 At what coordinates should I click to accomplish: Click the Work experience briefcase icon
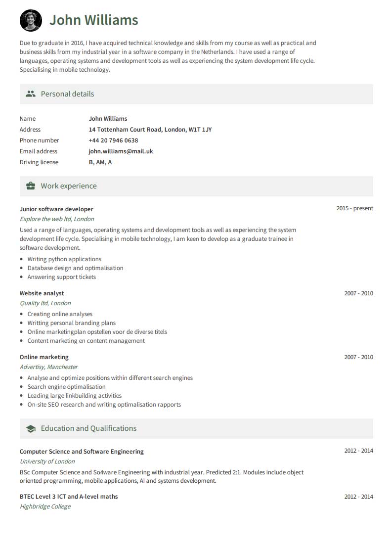(x=31, y=186)
